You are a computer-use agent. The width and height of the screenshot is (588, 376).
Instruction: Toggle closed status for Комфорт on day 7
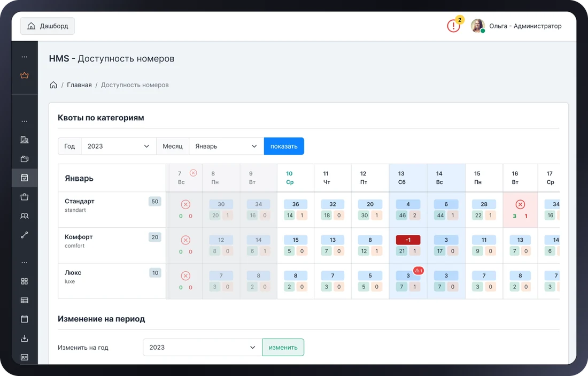(x=185, y=240)
